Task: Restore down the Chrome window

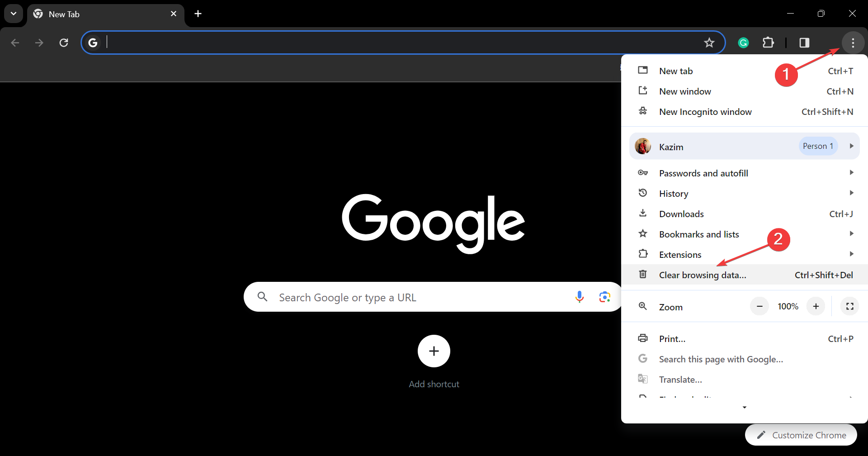Action: click(x=821, y=14)
